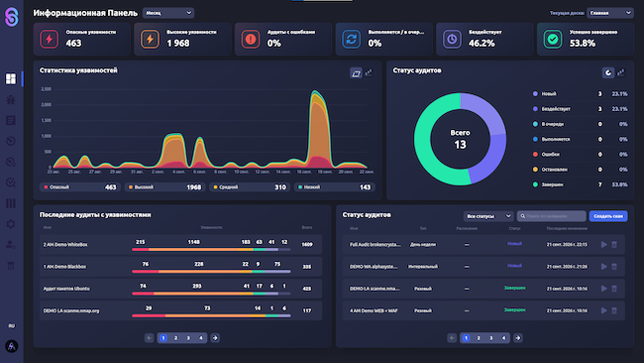This screenshot has height=363, width=644.
Task: Click the Новый legend entry in donut chart
Action: (x=580, y=94)
